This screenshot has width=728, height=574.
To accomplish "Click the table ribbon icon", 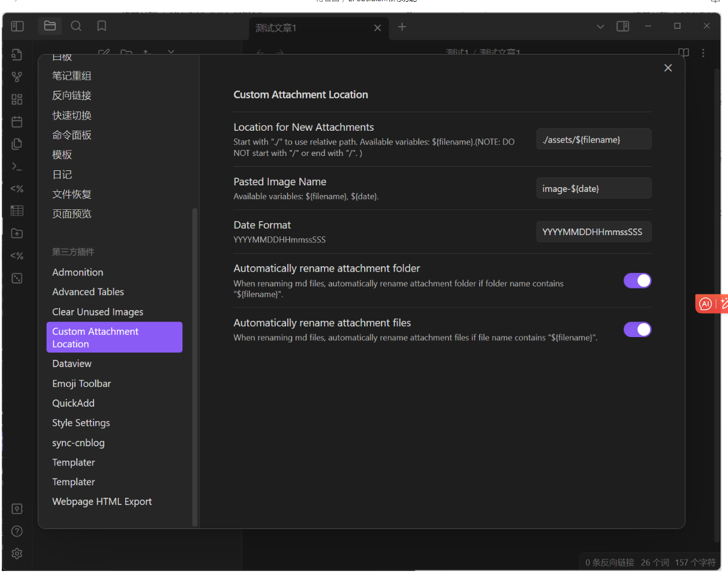I will 17,211.
